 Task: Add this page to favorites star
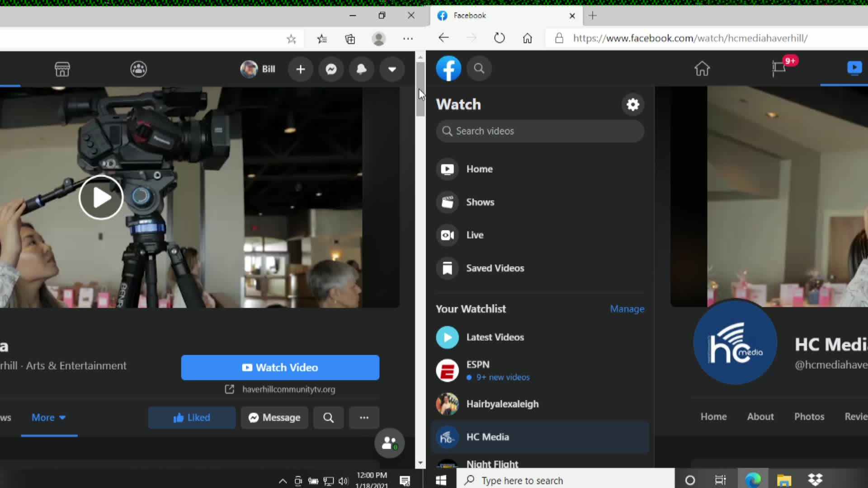pos(291,39)
